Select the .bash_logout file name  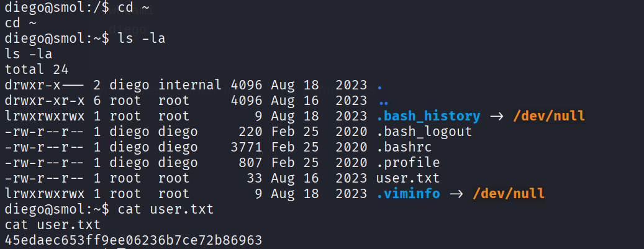click(424, 132)
